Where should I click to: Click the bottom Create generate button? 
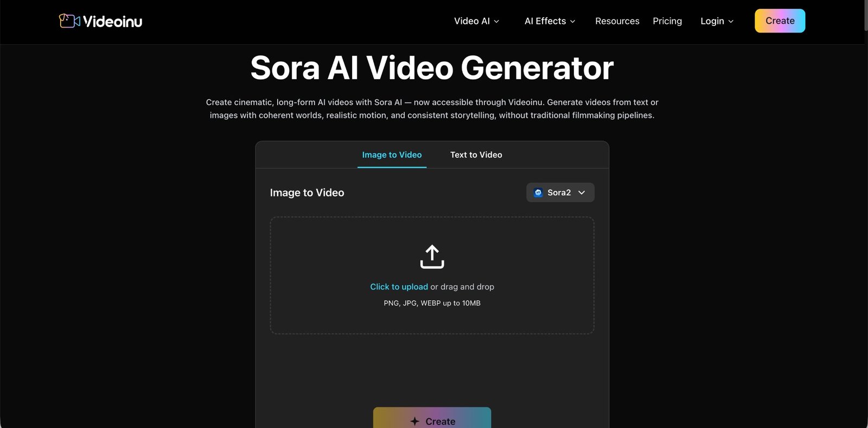tap(432, 418)
